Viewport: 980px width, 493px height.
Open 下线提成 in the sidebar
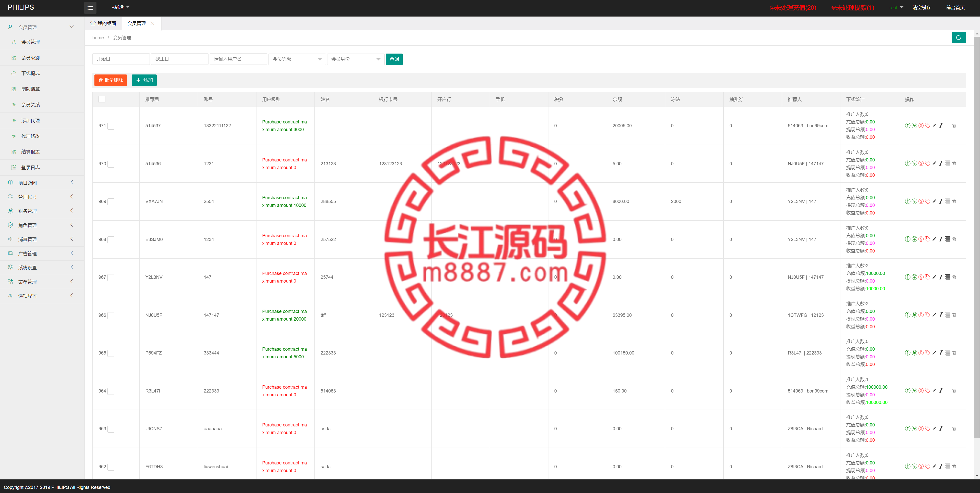42,73
